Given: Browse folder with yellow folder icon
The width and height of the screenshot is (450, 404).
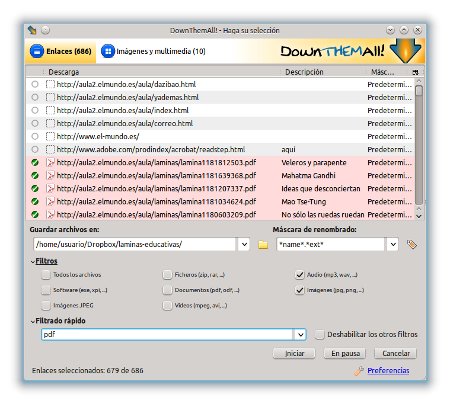Looking at the screenshot, I should (263, 245).
